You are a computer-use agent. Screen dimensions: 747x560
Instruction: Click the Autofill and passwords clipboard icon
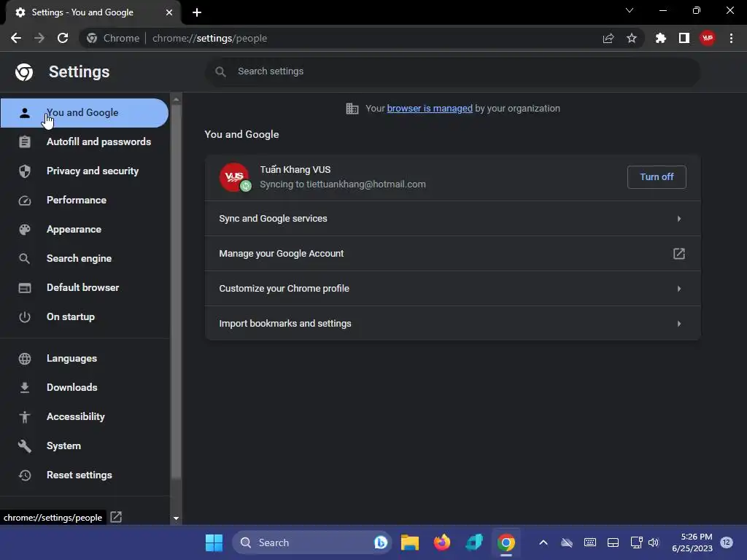[25, 142]
